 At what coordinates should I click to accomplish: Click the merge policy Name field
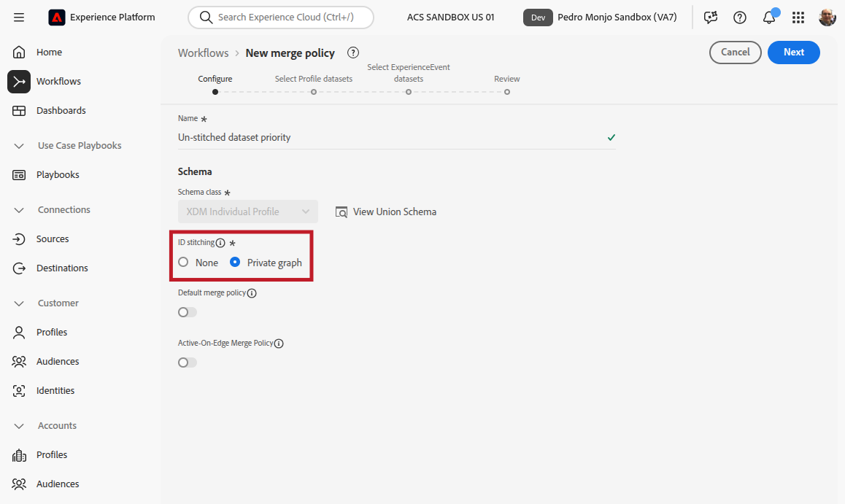point(387,137)
